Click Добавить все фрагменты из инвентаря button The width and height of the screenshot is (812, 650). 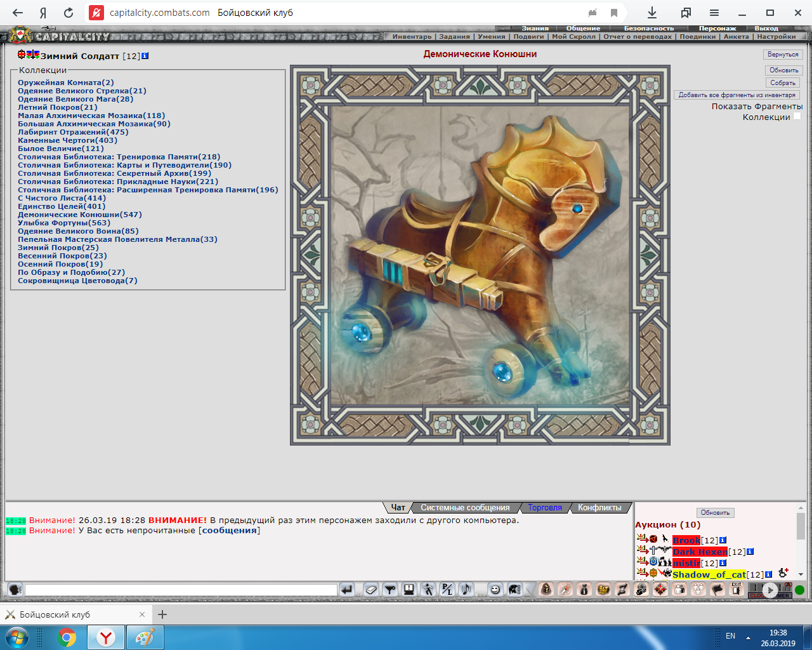(x=737, y=95)
